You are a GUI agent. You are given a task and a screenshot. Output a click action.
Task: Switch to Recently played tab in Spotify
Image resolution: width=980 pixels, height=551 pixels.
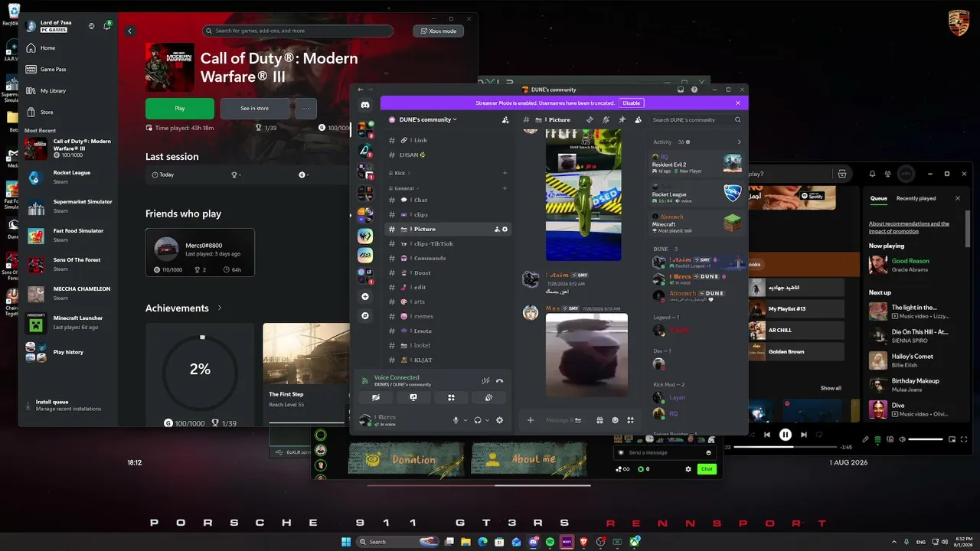[x=916, y=198]
